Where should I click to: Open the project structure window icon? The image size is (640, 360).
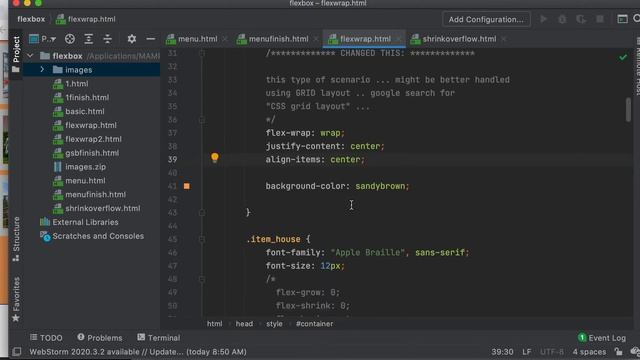(622, 19)
